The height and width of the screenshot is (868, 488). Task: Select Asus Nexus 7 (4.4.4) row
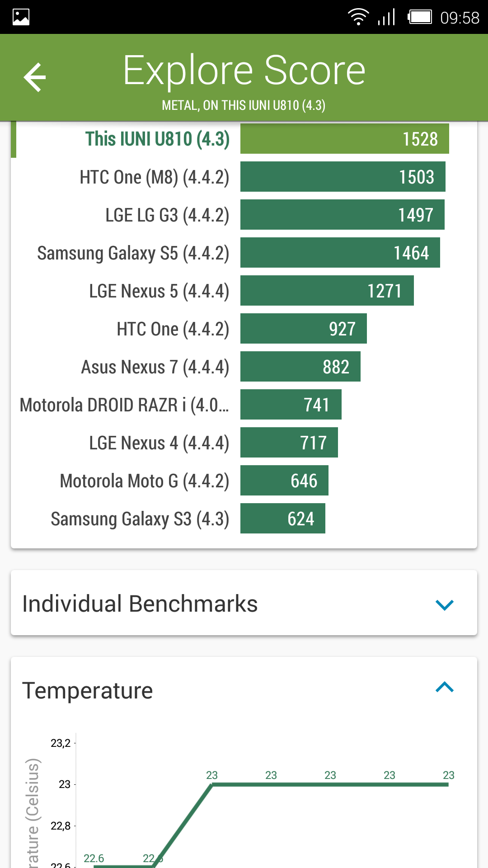pos(155,367)
